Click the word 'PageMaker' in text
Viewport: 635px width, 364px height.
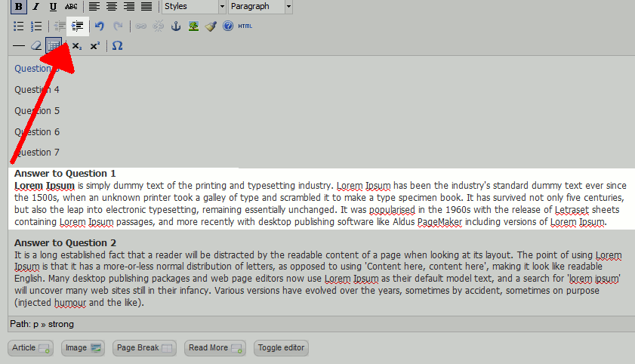[439, 222]
